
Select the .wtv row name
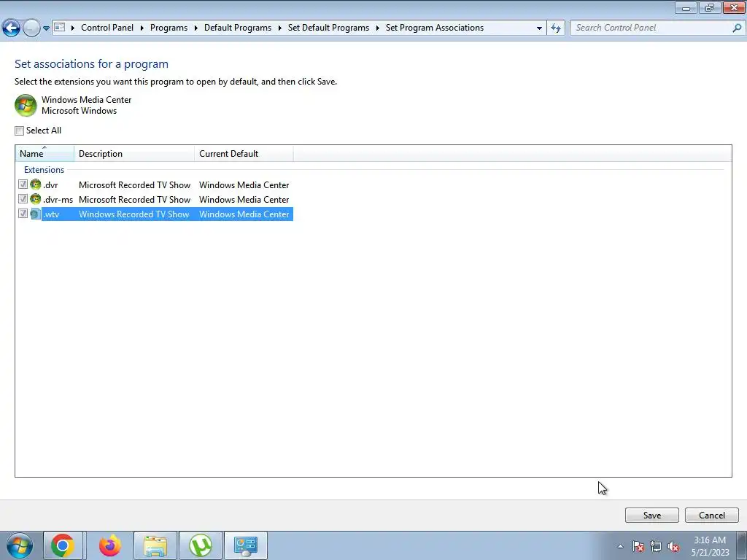pyautogui.click(x=51, y=214)
